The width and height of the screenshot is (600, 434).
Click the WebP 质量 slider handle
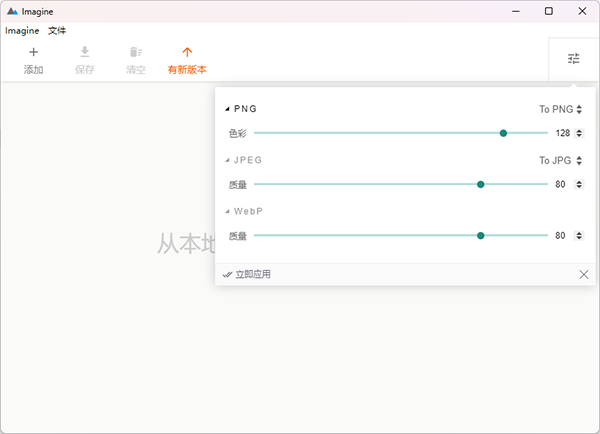pos(481,235)
